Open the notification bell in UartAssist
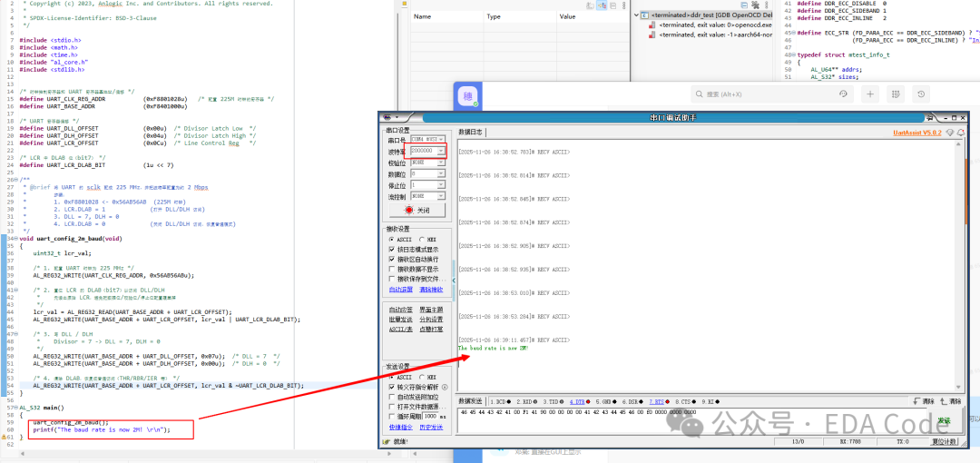 961,133
